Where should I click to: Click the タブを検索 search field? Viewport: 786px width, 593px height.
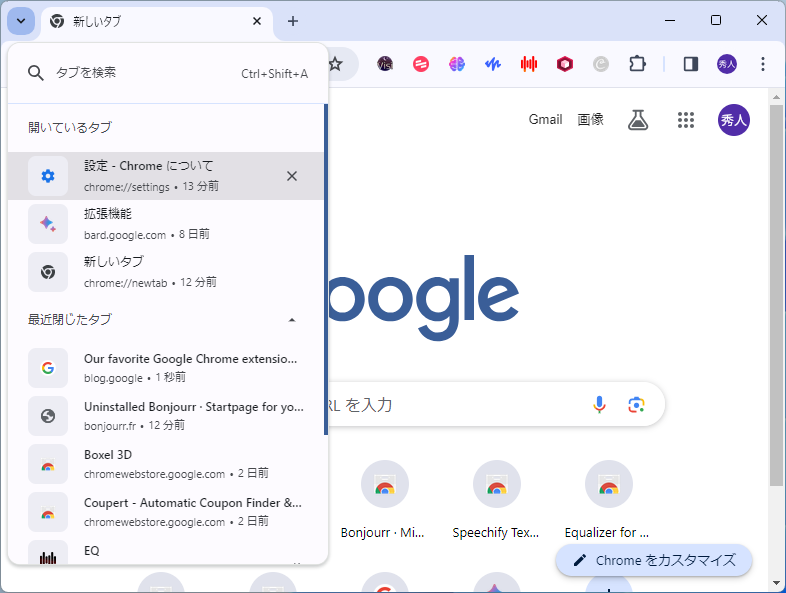click(x=167, y=73)
